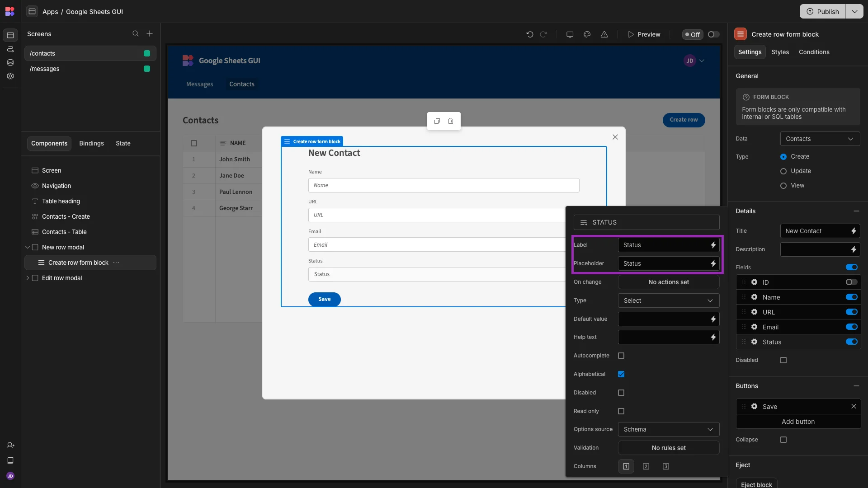
Task: Search screens with the magnifier icon
Action: (136, 34)
